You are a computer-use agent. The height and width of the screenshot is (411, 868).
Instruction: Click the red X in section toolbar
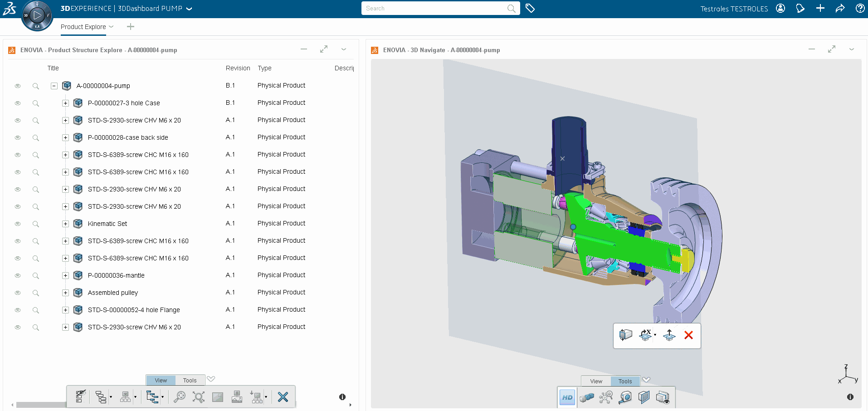(688, 335)
